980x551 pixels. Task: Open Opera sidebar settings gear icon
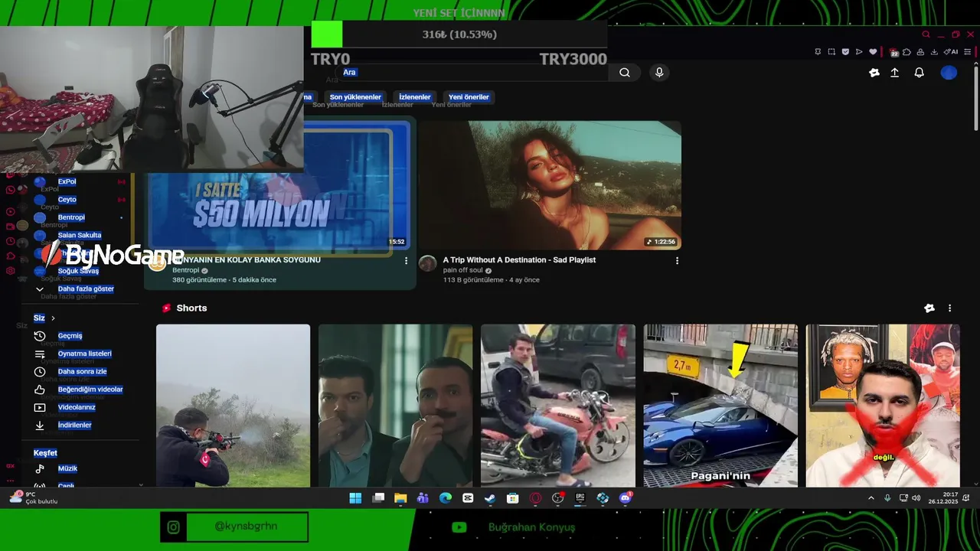10,271
